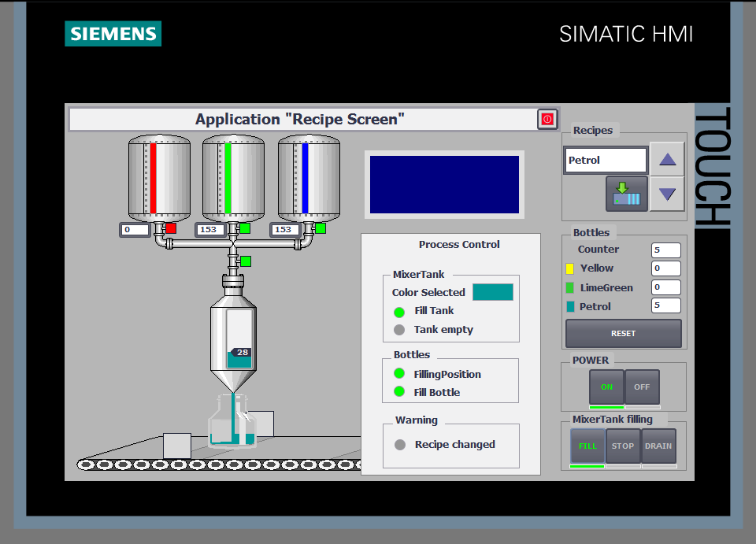Select the next recipe with down arrow
Viewport: 756px width, 544px height.
tap(667, 194)
